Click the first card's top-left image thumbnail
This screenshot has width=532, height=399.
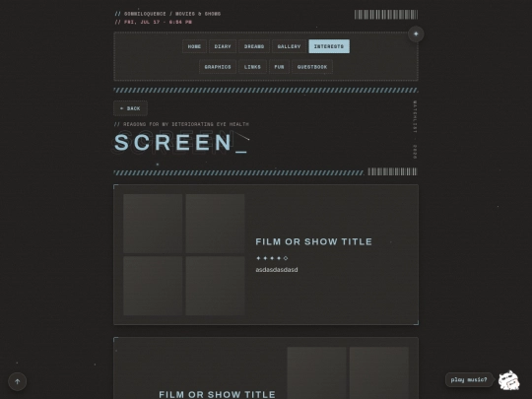[153, 224]
